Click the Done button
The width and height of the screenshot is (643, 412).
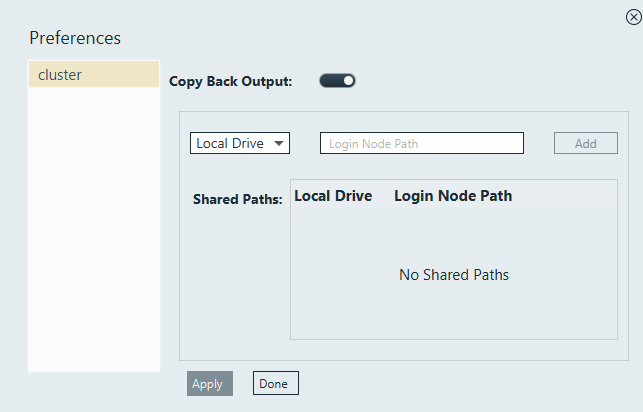coord(275,383)
